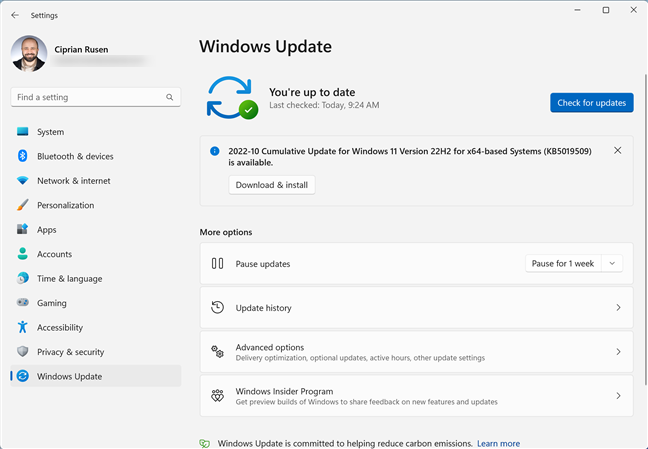
Task: Open Bluetooth & devices settings
Action: [95, 156]
